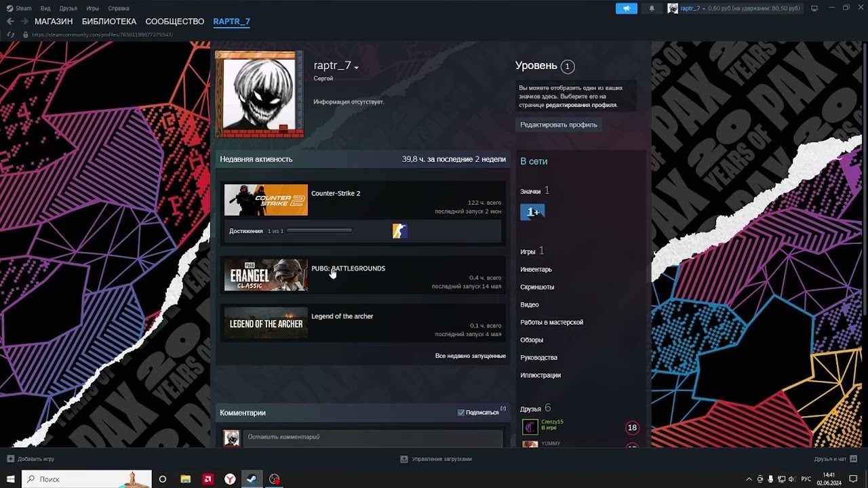Image resolution: width=868 pixels, height=488 pixels.
Task: Open Управление загрузками downloads manager
Action: [x=436, y=459]
